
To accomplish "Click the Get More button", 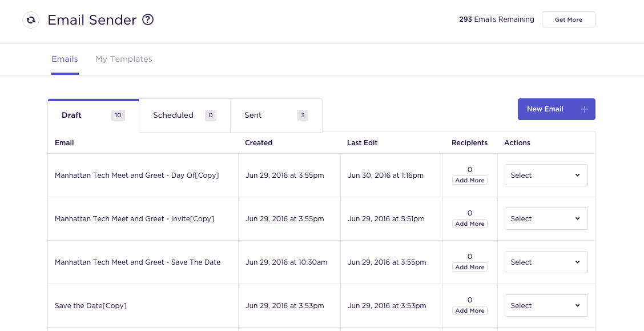I will tap(569, 19).
